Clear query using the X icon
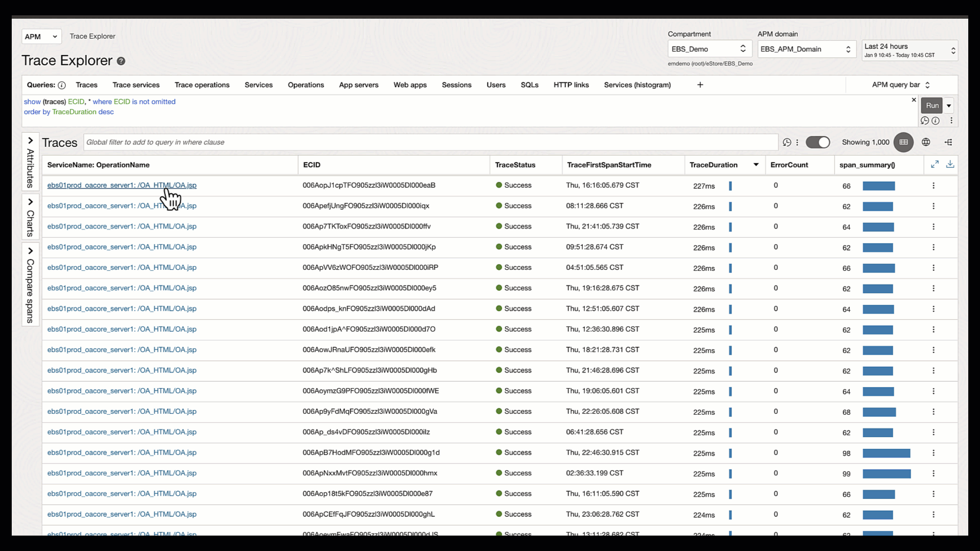 pos(914,100)
